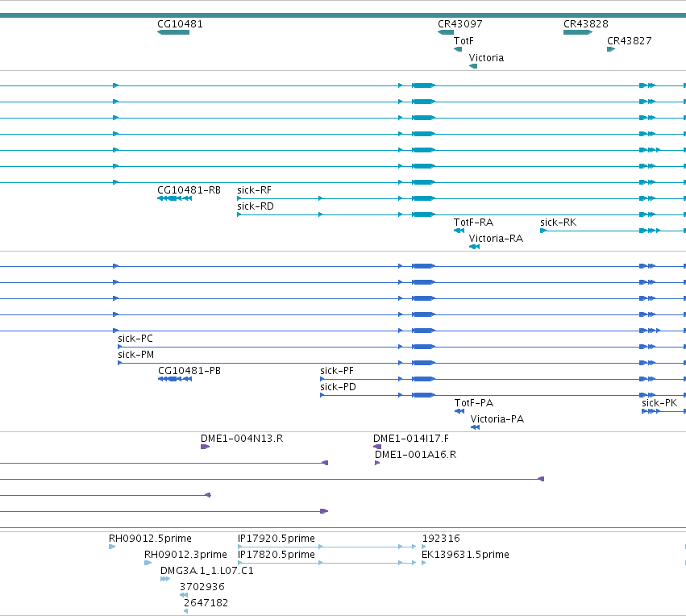The height and width of the screenshot is (616, 686).
Task: Select the Victoria-PA protein glyph
Action: (475, 427)
